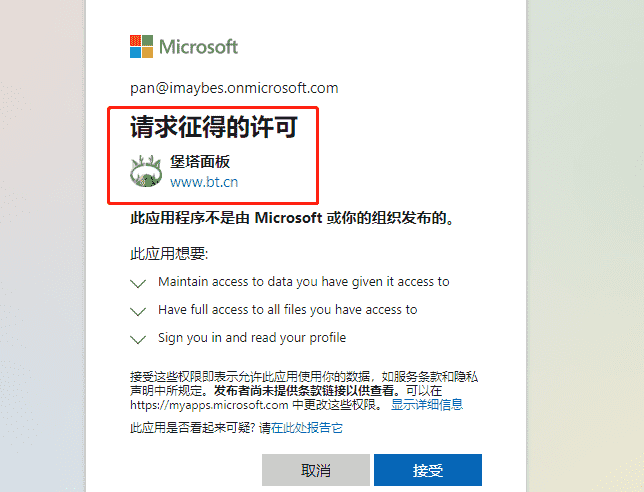644x492 pixels.
Task: Click the Microsoft wordmark text
Action: 198,47
